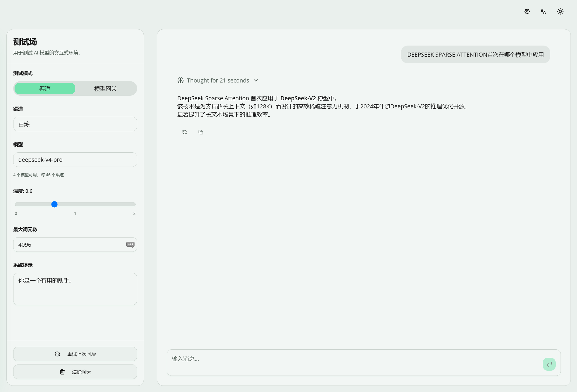Click the slider tick label 1
The height and width of the screenshot is (392, 577).
pyautogui.click(x=75, y=213)
